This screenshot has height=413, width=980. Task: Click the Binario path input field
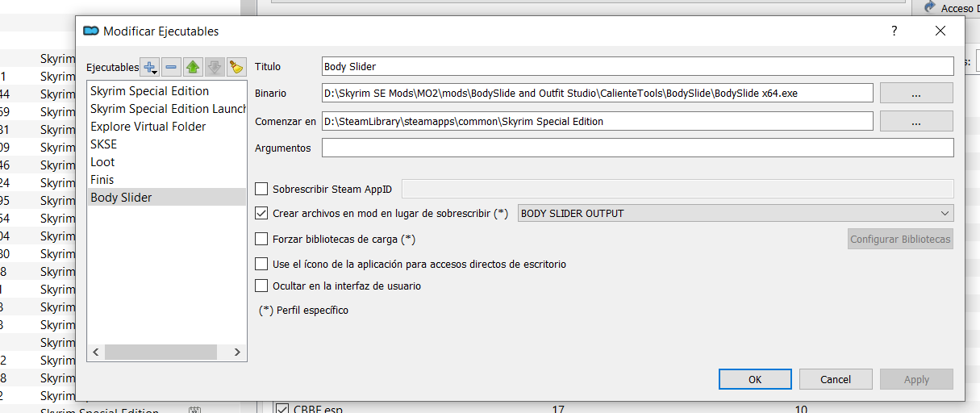597,93
